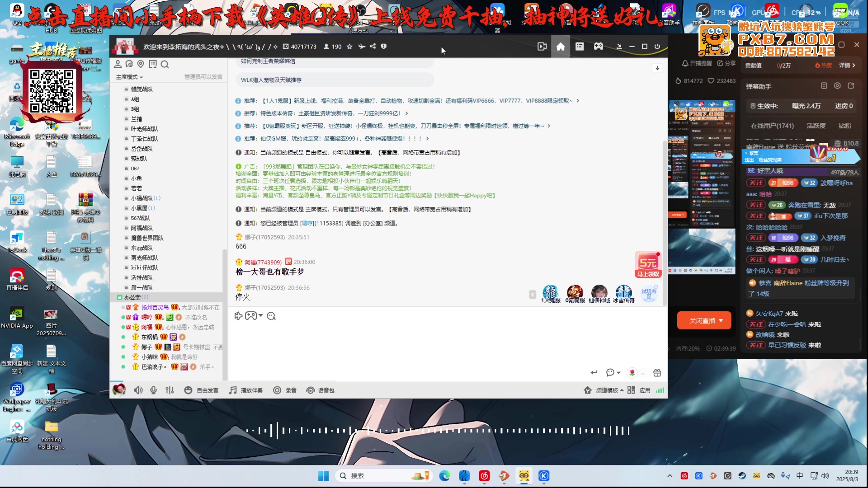Click the recent history chat icon above channel tree
The image size is (868, 488).
pyautogui.click(x=129, y=64)
